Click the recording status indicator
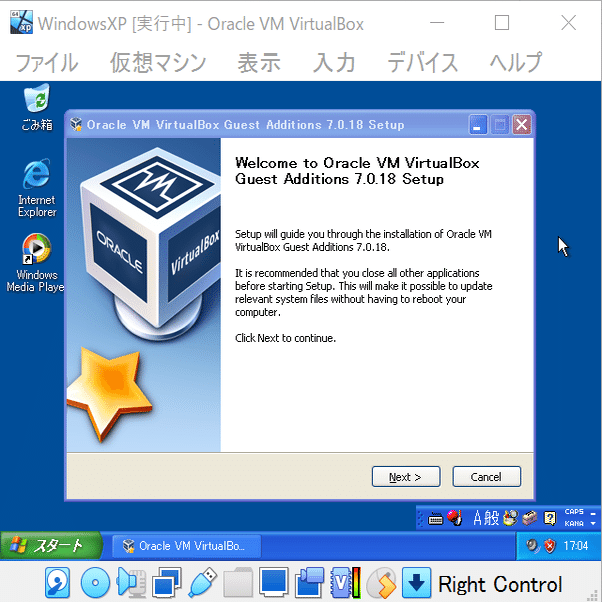The height and width of the screenshot is (602, 602). [309, 583]
